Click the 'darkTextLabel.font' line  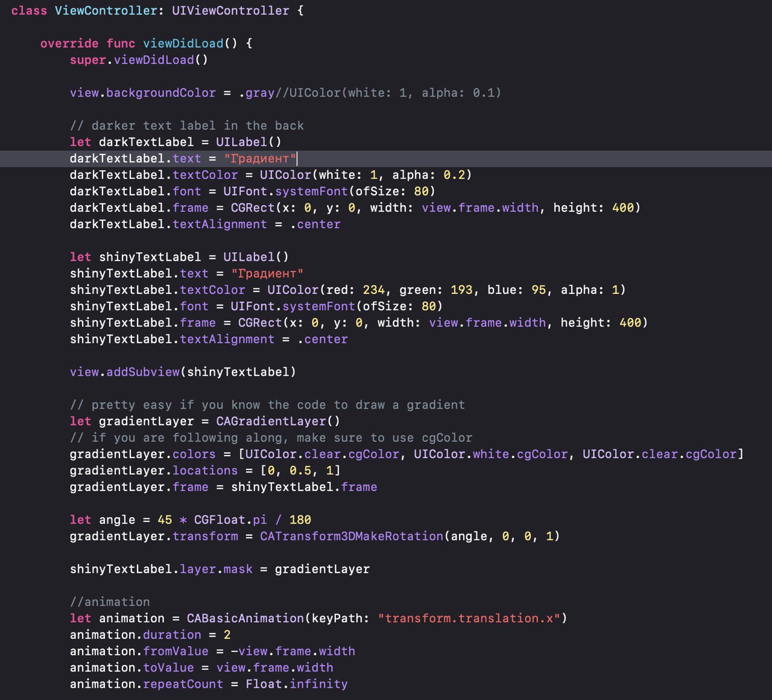253,191
